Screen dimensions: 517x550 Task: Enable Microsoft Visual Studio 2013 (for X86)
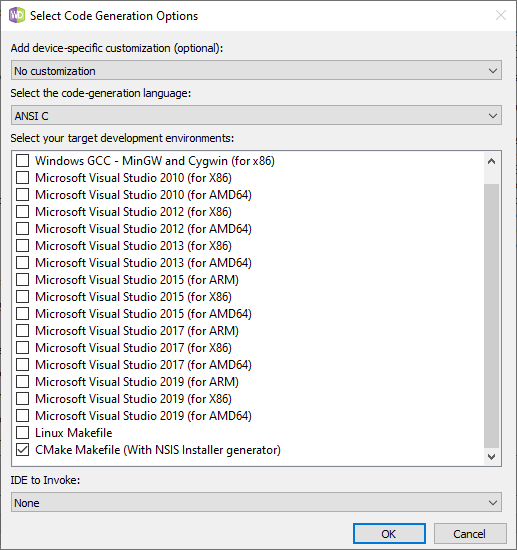22,246
